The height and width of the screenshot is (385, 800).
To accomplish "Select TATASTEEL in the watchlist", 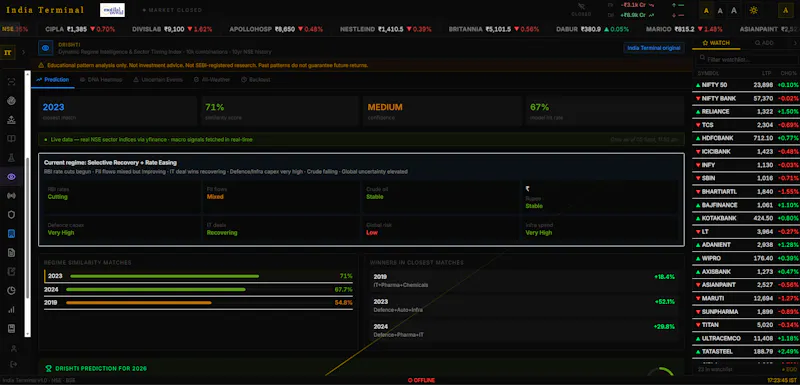I will coord(746,351).
